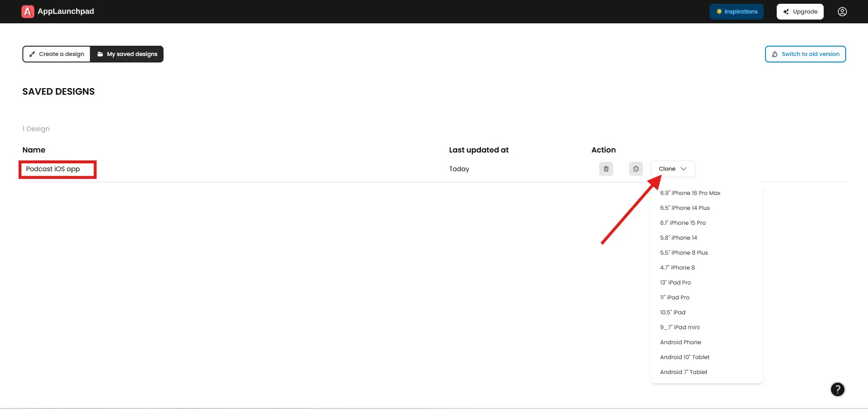Screen dimensions: 868x409
Task: Select the My saved designs tab
Action: point(127,54)
